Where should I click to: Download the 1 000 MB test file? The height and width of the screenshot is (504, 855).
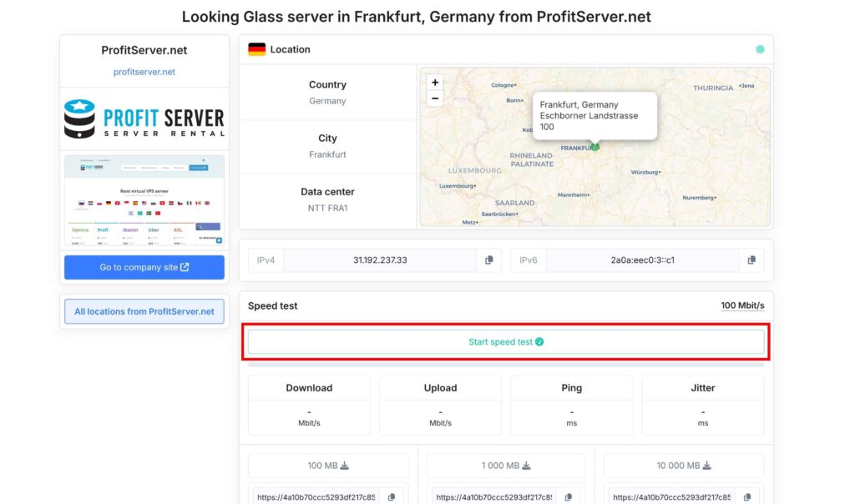click(506, 466)
